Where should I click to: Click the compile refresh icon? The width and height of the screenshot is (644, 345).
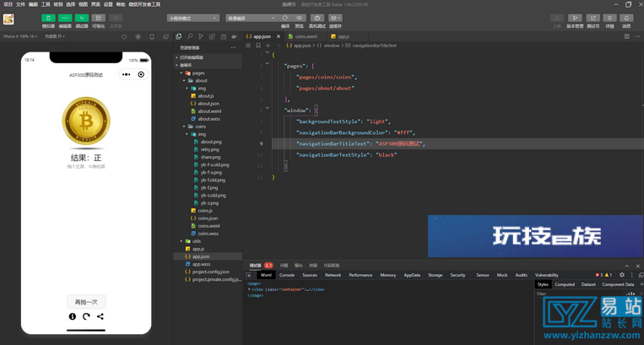[x=285, y=18]
